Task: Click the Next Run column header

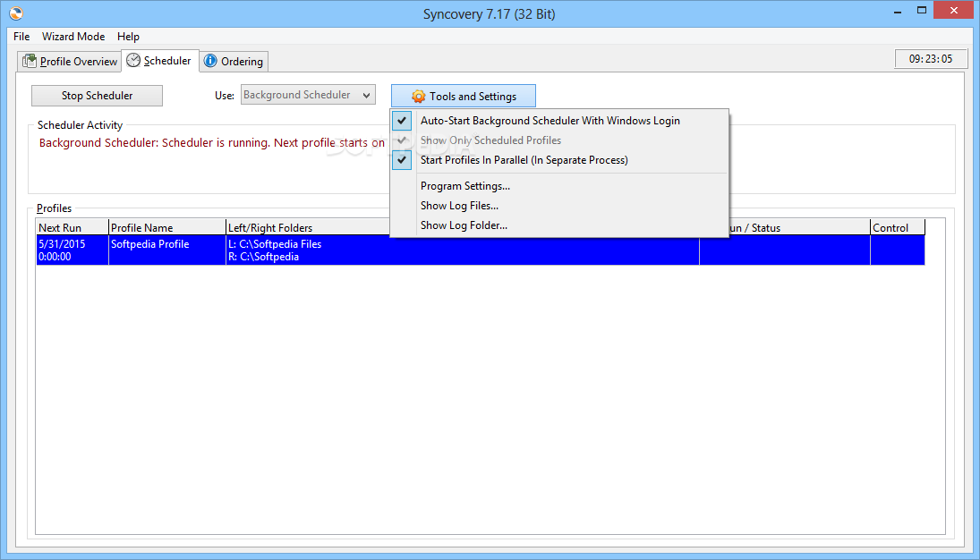Action: tap(72, 227)
